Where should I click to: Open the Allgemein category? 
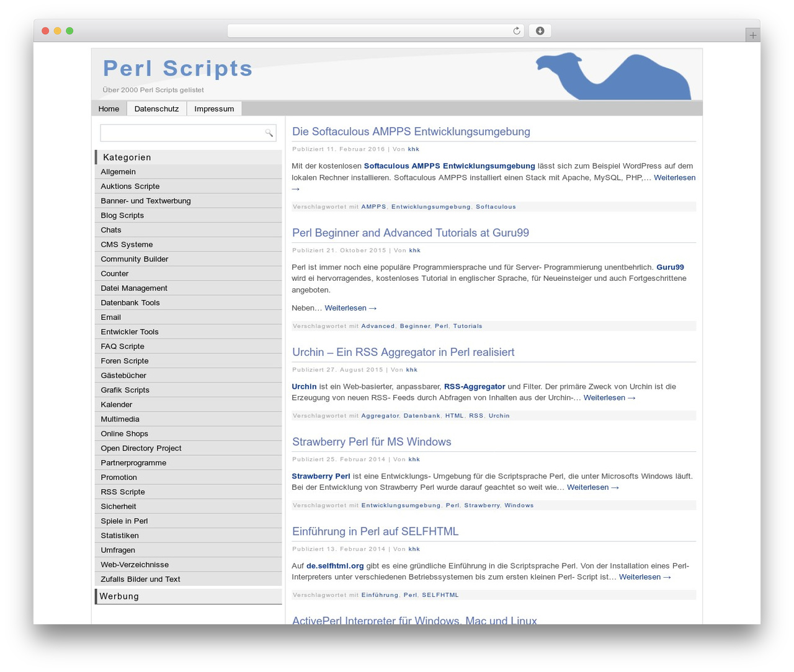coord(189,172)
